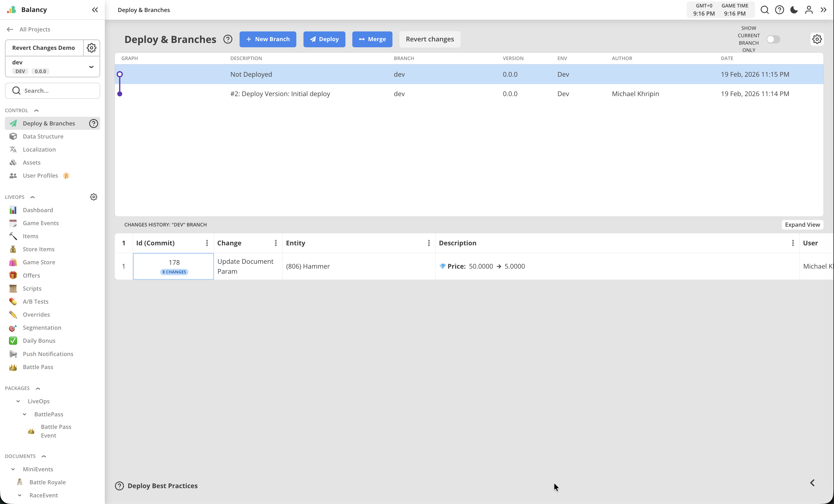The image size is (834, 504).
Task: Open the LiveOps section settings gear
Action: (x=94, y=197)
